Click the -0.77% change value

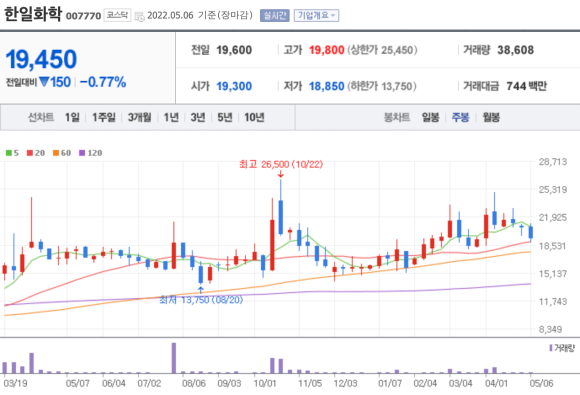point(103,82)
